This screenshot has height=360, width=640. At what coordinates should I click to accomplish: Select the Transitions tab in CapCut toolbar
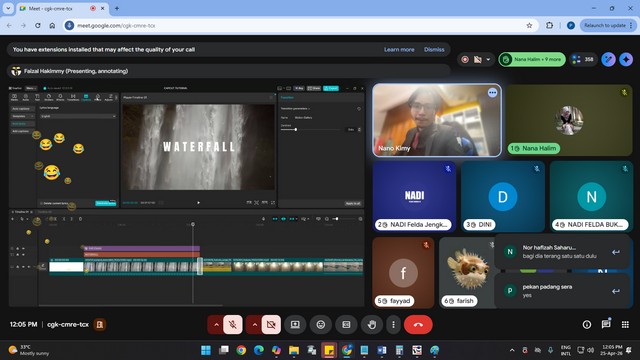click(x=73, y=97)
